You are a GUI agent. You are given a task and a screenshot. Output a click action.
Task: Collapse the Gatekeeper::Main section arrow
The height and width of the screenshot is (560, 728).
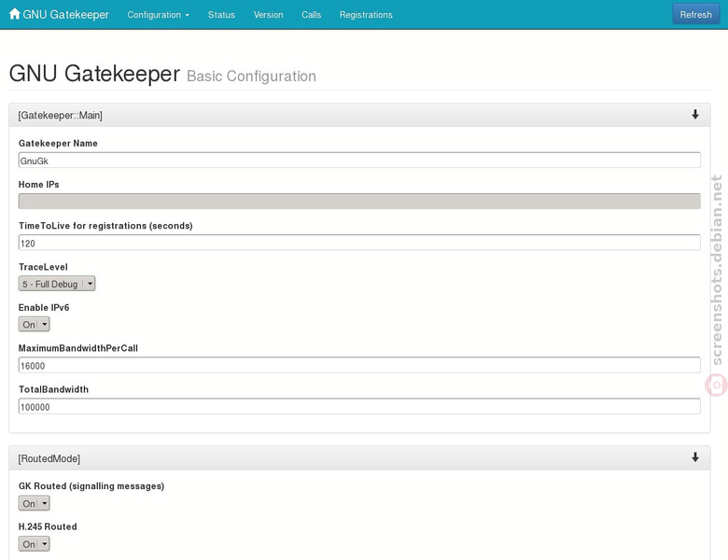point(695,114)
